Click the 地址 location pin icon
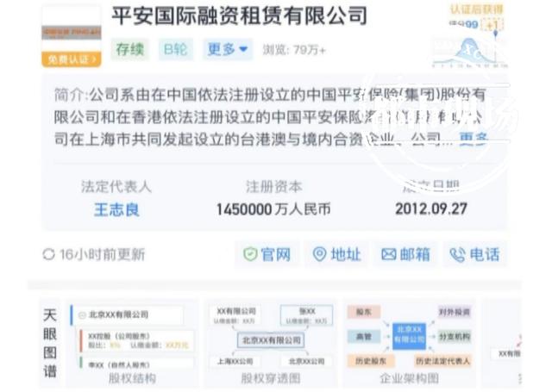 coord(320,254)
